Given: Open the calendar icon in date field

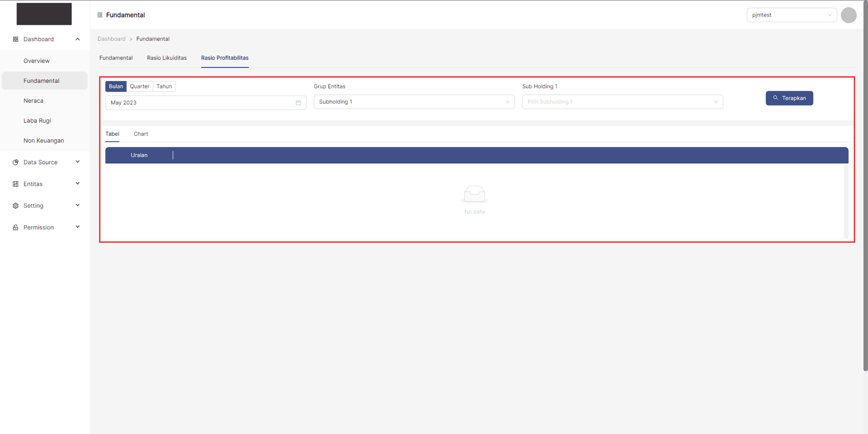Looking at the screenshot, I should pos(298,103).
